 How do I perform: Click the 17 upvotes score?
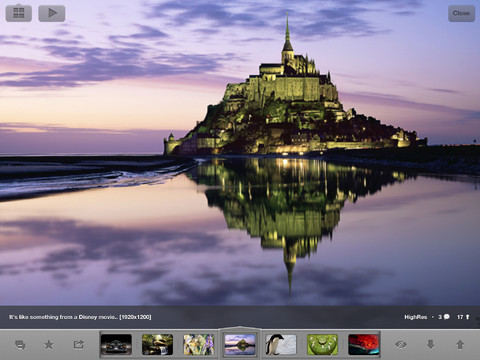(x=463, y=317)
